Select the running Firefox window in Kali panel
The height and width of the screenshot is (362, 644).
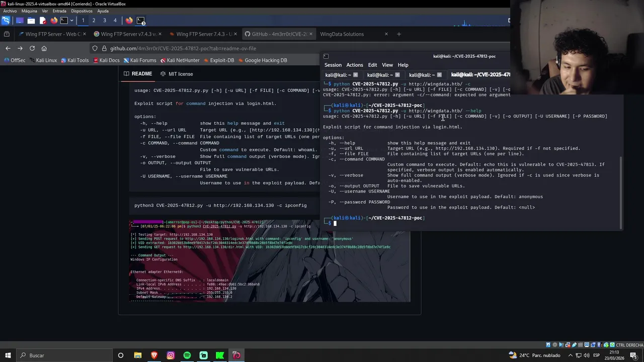129,21
